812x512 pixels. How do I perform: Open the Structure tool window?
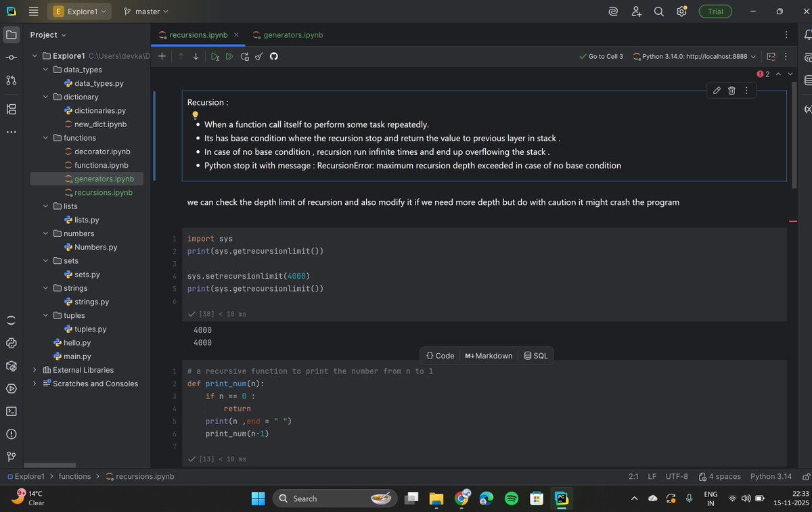12,110
